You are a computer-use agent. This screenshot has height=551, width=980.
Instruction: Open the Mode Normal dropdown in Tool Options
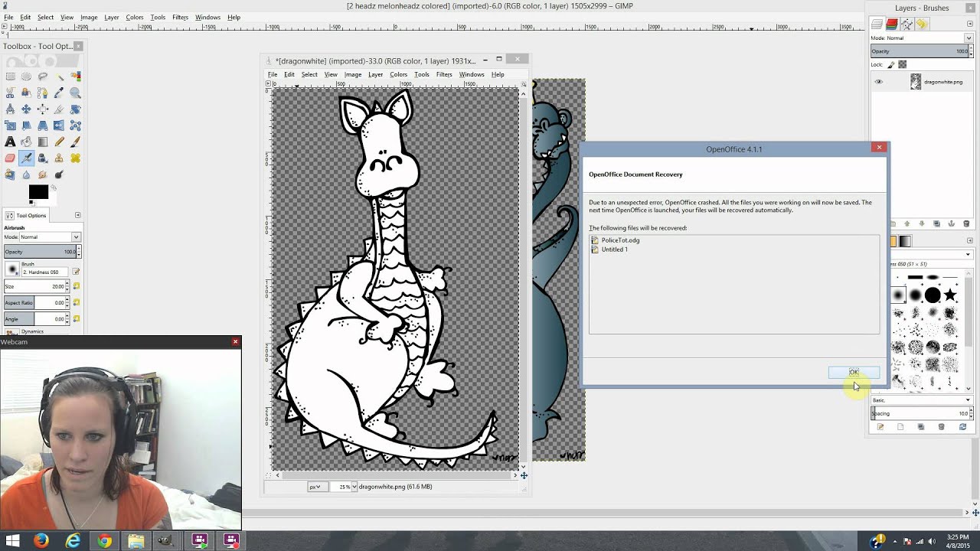[x=51, y=237]
